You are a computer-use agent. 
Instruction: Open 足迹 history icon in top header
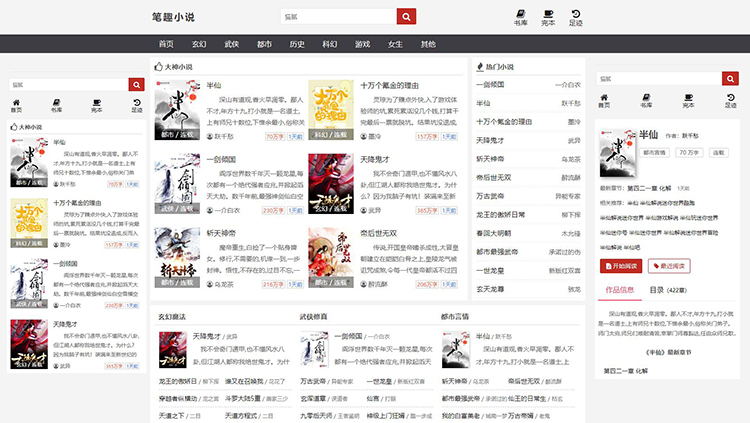pyautogui.click(x=576, y=18)
